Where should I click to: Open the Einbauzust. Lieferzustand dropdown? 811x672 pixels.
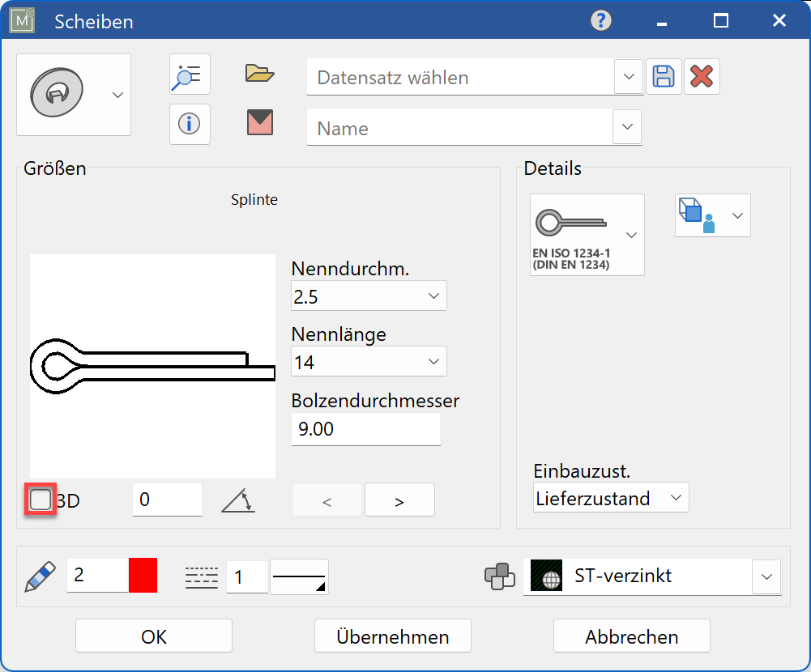coord(611,499)
